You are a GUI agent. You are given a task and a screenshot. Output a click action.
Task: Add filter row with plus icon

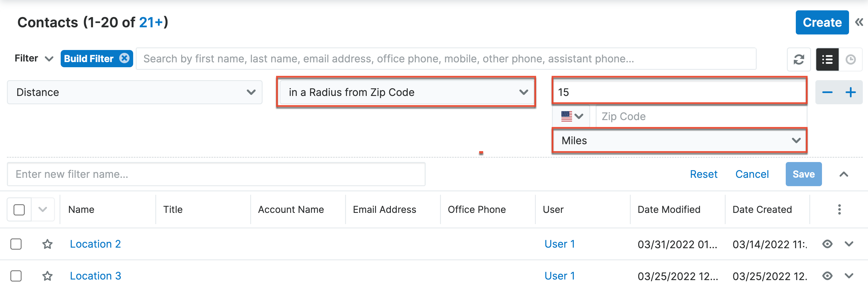click(850, 92)
